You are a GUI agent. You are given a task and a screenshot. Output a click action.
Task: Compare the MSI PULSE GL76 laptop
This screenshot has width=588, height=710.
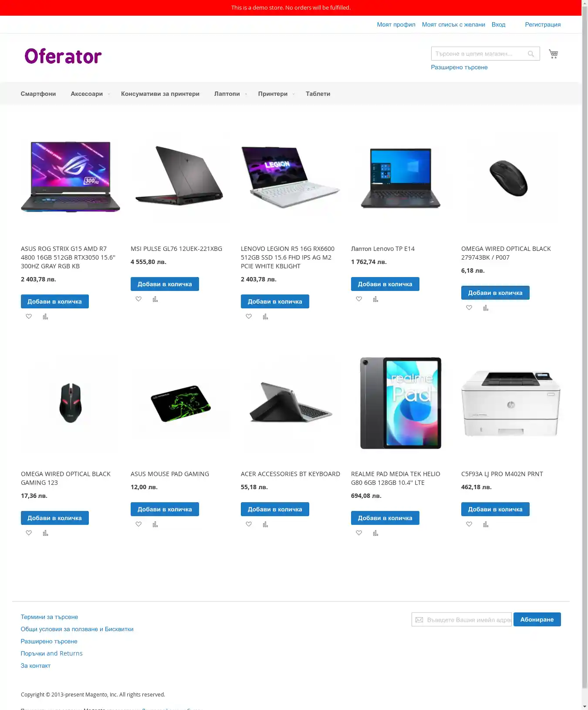click(x=155, y=299)
